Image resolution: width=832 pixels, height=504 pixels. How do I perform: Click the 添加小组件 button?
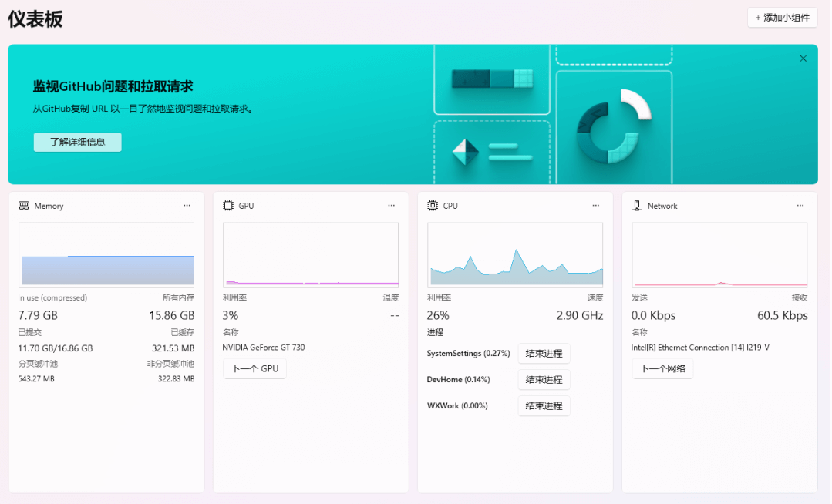(x=782, y=18)
